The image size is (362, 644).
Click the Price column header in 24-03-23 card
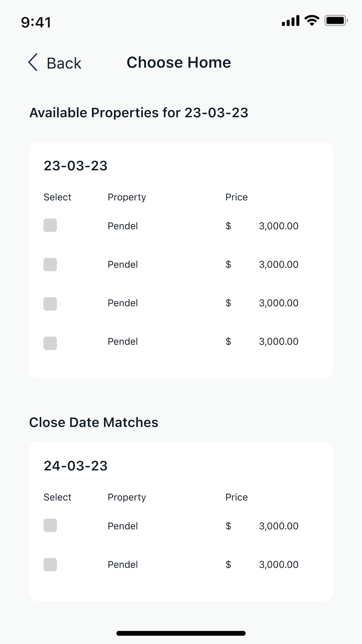(236, 497)
